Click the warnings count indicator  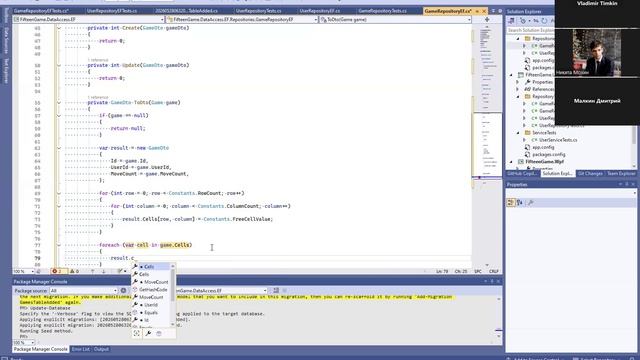74,271
